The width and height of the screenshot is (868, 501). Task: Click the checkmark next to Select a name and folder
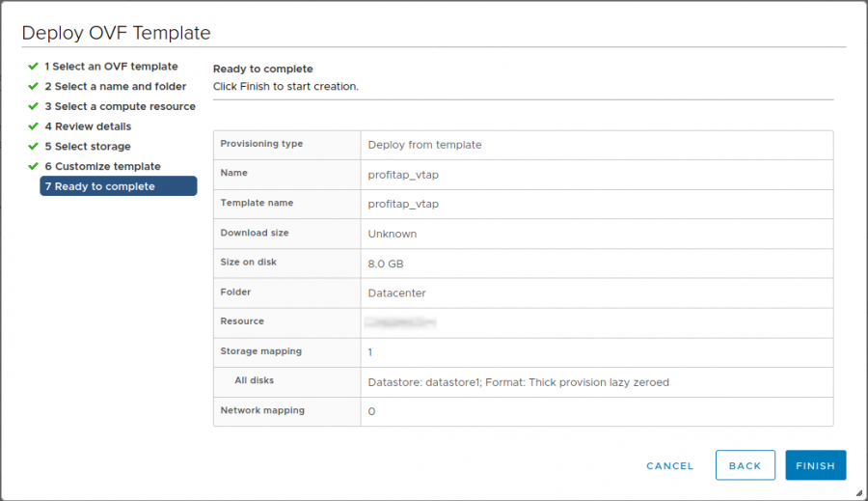pyautogui.click(x=33, y=87)
